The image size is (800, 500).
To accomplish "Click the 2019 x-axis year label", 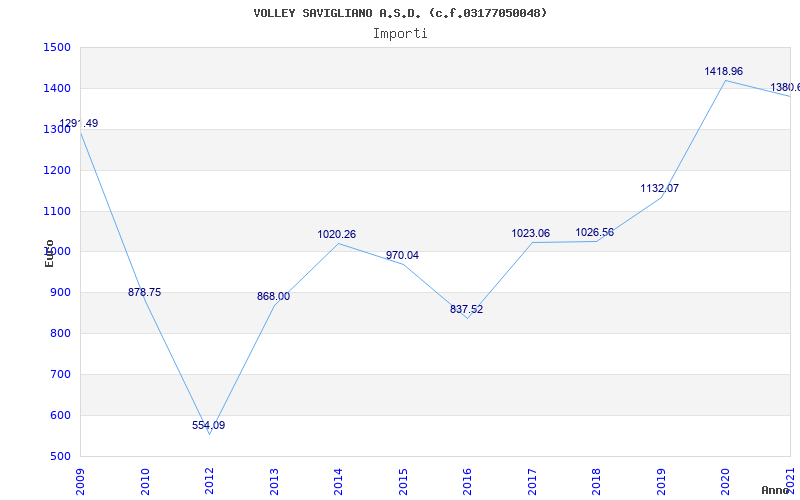I will pyautogui.click(x=661, y=482).
